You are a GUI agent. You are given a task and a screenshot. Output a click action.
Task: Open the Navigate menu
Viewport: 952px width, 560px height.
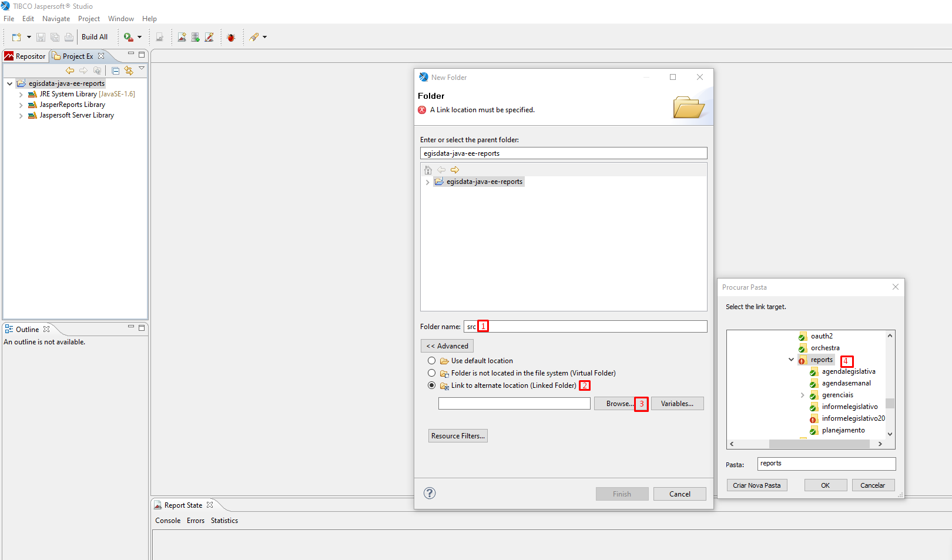click(56, 19)
